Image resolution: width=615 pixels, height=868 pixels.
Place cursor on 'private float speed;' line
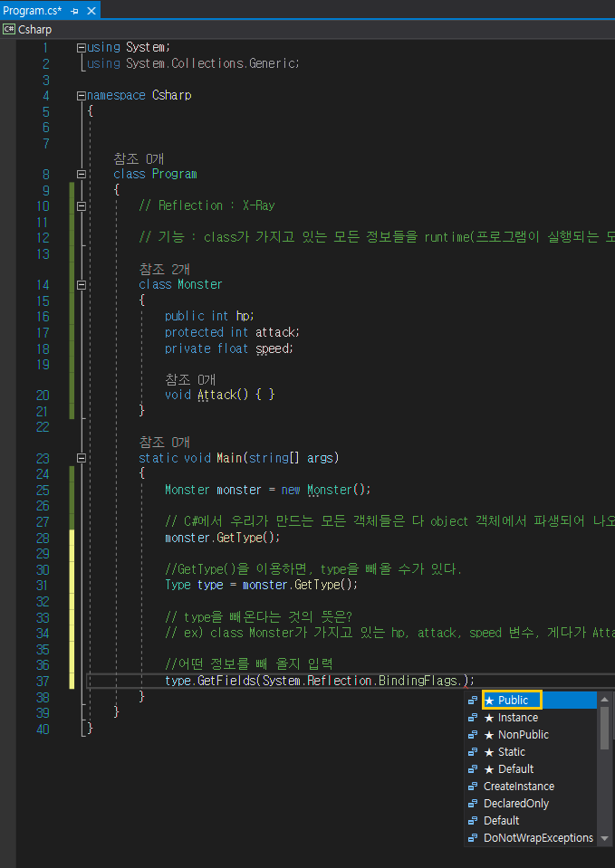point(229,348)
